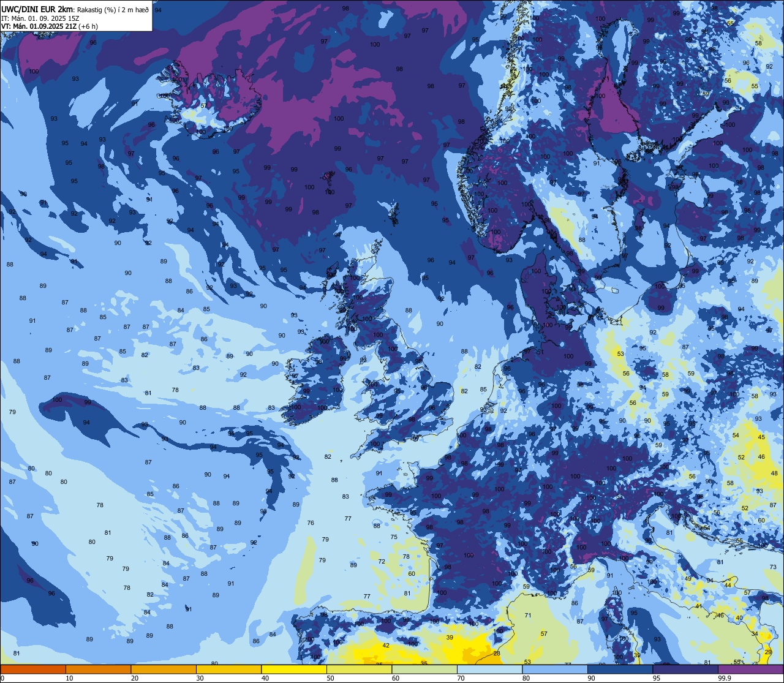
Task: Click the 70–80 light blue legend swatch
Action: (489, 670)
